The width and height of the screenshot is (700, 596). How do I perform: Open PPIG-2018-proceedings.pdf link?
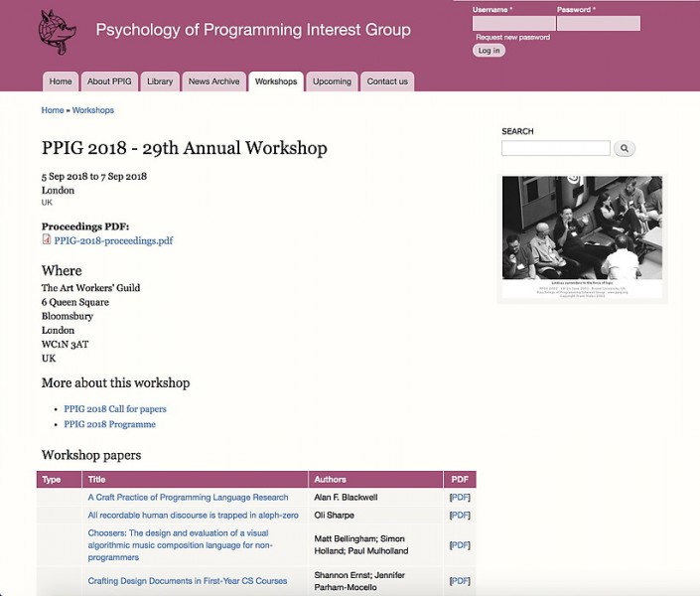[113, 240]
